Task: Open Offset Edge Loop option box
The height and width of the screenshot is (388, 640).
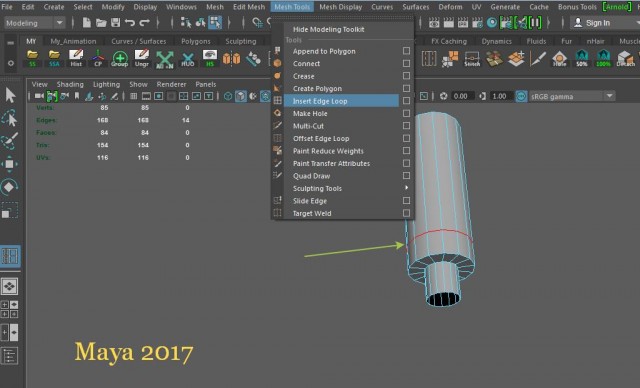Action: click(406, 138)
